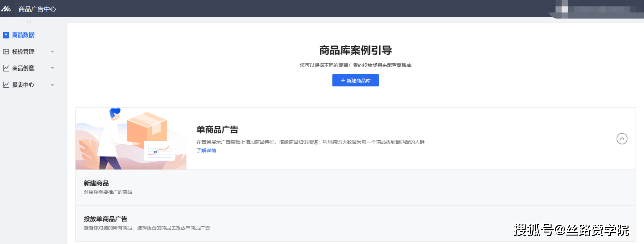Click the logo icon beside 商品广告中心
Screen dimensions: 644x244
coord(6,9)
